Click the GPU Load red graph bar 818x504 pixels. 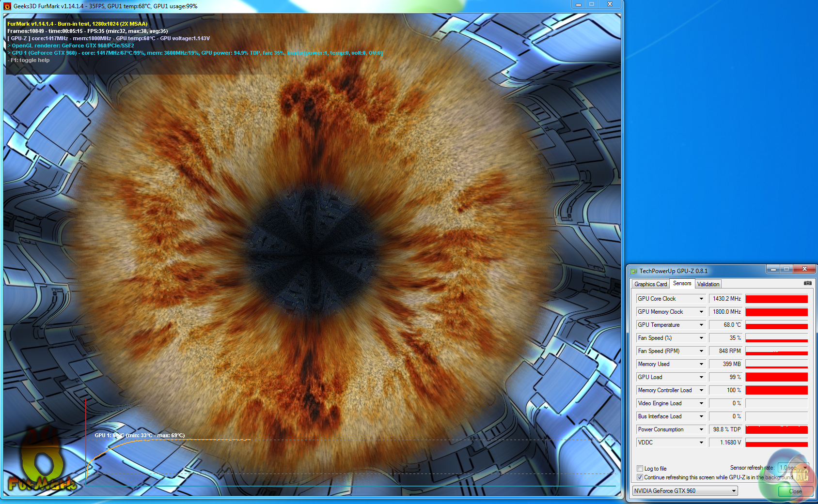[x=776, y=377]
